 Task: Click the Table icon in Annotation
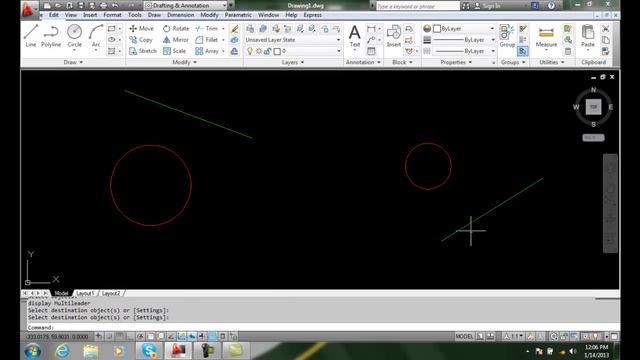click(x=371, y=51)
